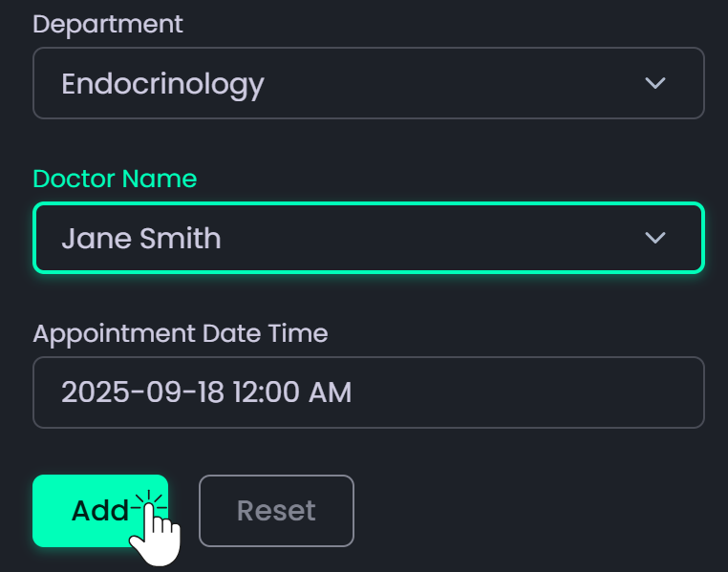The width and height of the screenshot is (728, 572).
Task: Click the empty area right of date text
Action: point(525,392)
